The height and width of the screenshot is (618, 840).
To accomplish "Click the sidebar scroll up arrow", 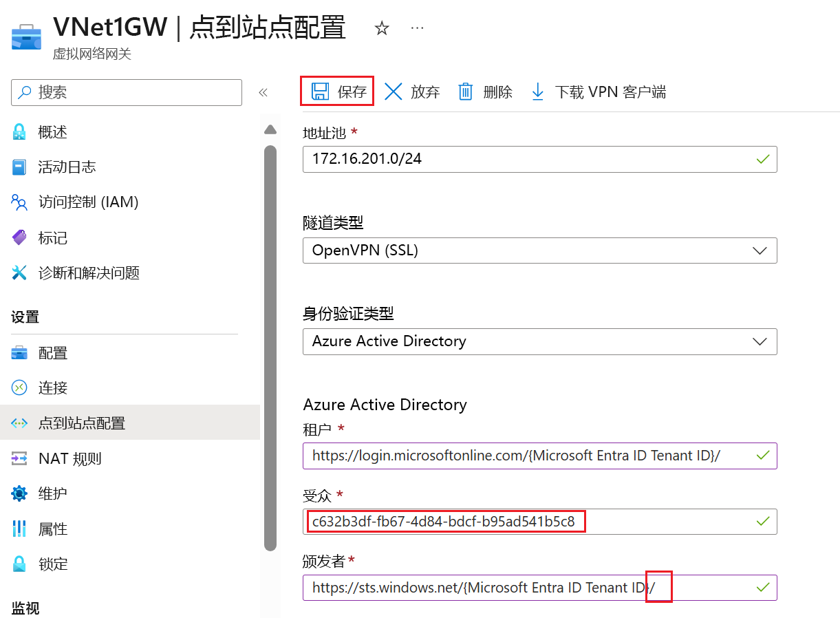I will 270,129.
